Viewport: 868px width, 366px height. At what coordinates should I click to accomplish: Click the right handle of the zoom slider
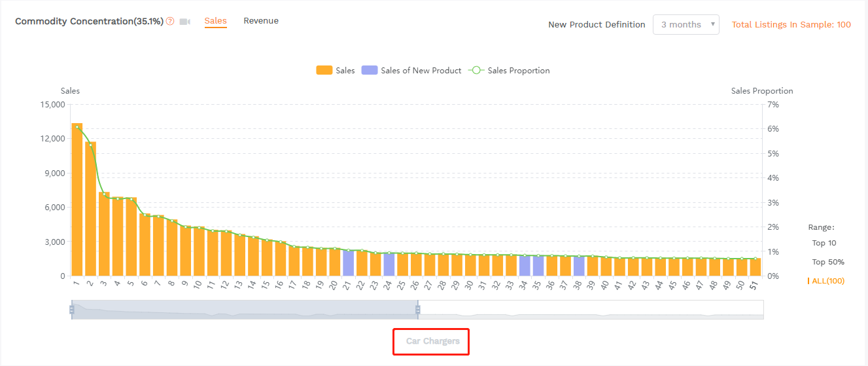click(418, 310)
